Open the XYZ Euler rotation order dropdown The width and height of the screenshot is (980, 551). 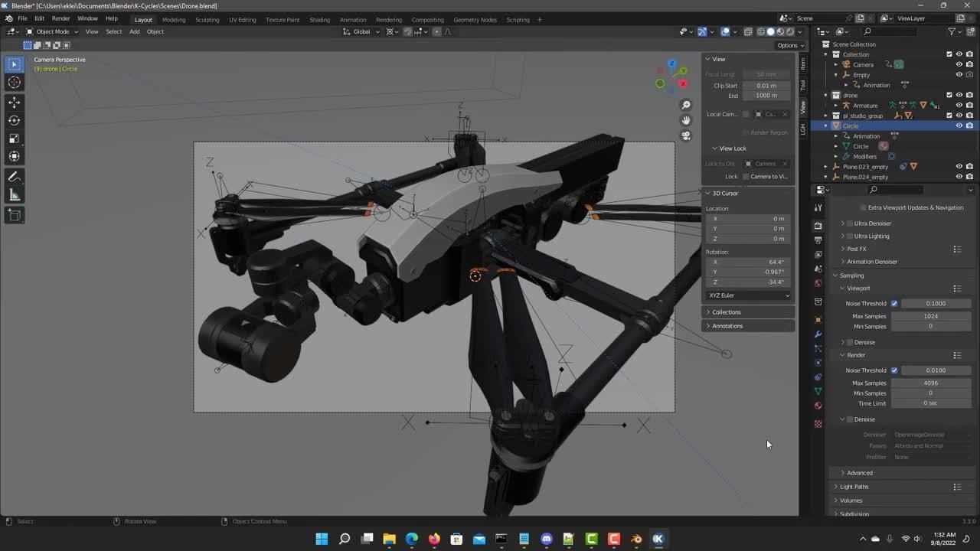[746, 295]
